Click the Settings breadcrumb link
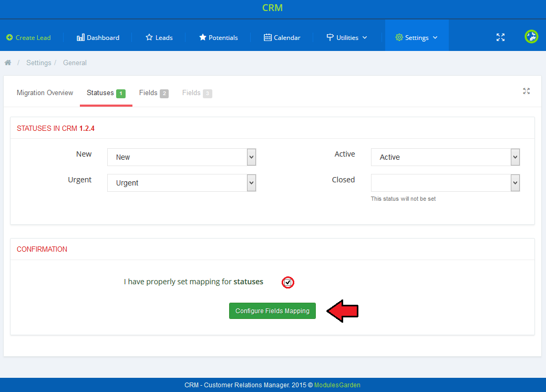This screenshot has width=546, height=392. pos(39,63)
